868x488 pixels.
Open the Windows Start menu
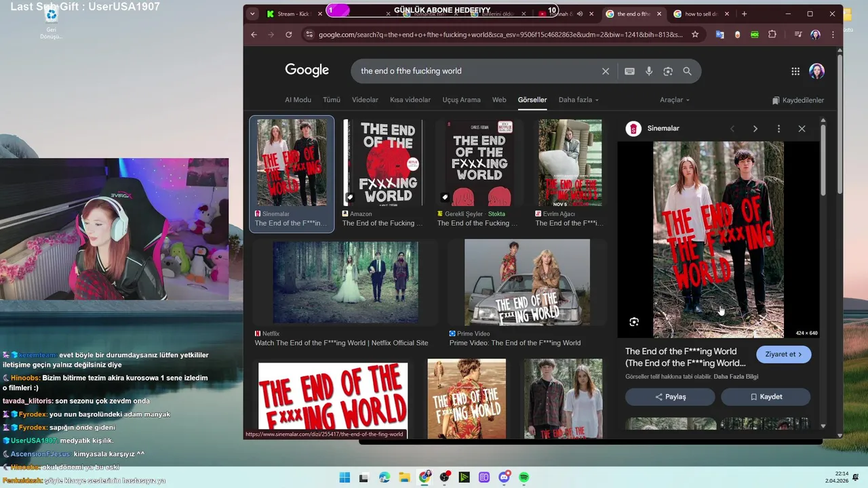[344, 477]
